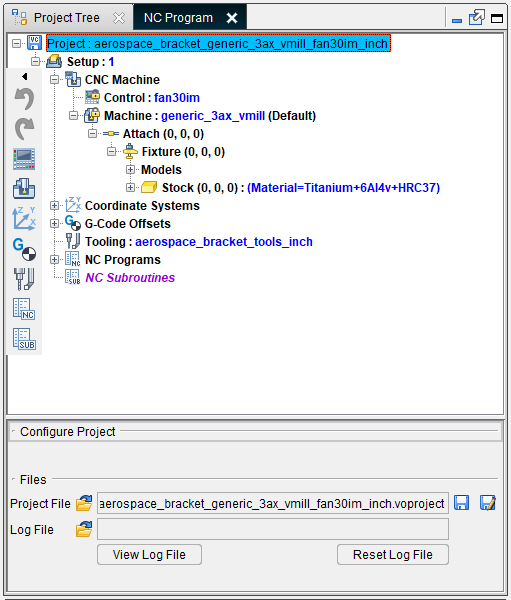The height and width of the screenshot is (600, 511).
Task: Select the CNC machine icon in sidebar
Action: (x=24, y=188)
